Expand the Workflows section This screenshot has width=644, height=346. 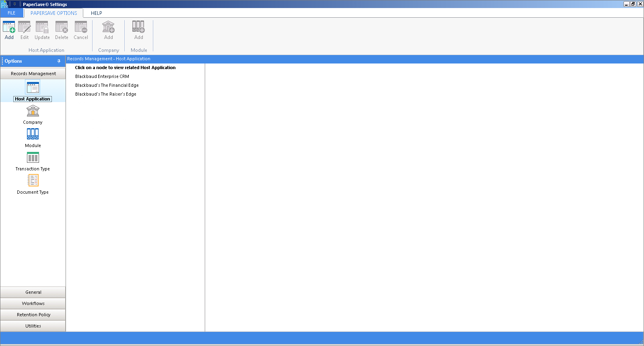tap(33, 303)
